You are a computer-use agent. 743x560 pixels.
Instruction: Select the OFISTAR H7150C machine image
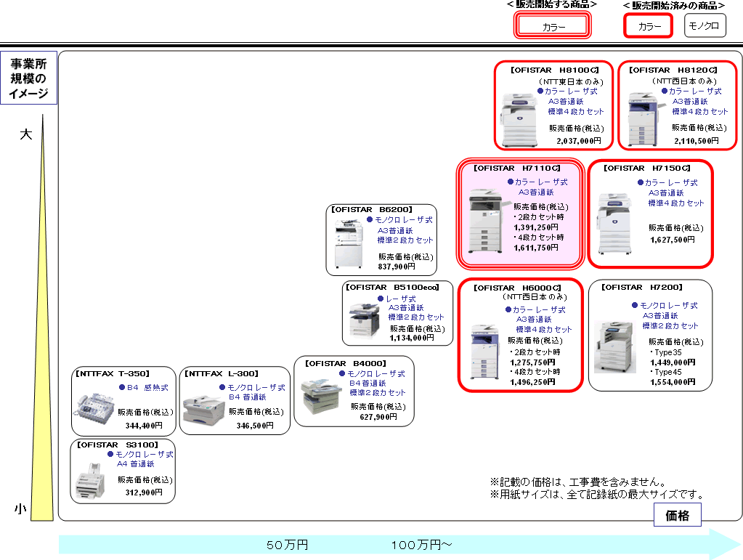coord(614,223)
